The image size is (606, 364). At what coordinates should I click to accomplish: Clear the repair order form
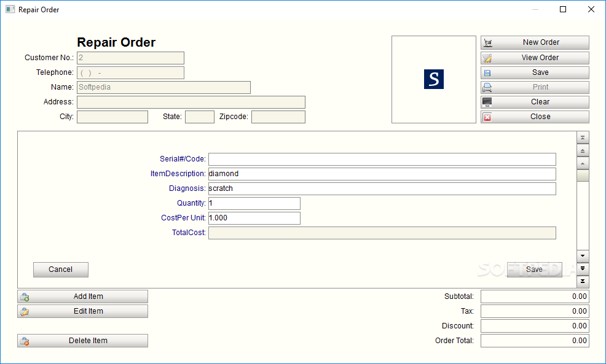click(535, 102)
